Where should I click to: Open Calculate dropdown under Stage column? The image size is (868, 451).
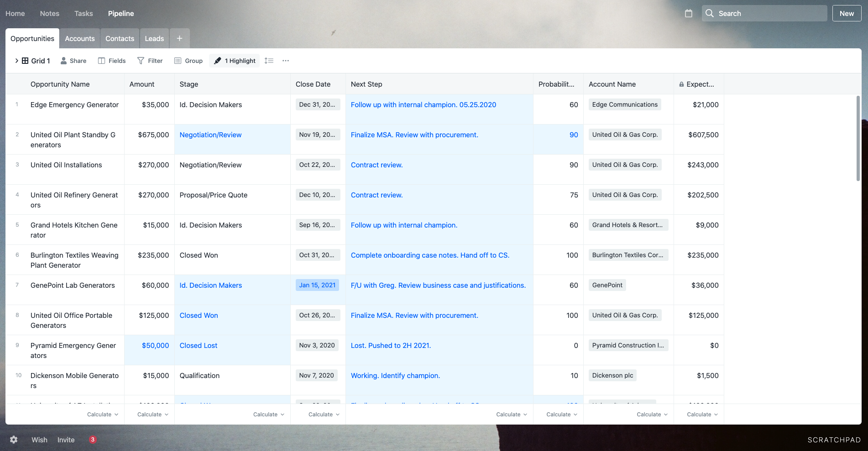pos(269,415)
